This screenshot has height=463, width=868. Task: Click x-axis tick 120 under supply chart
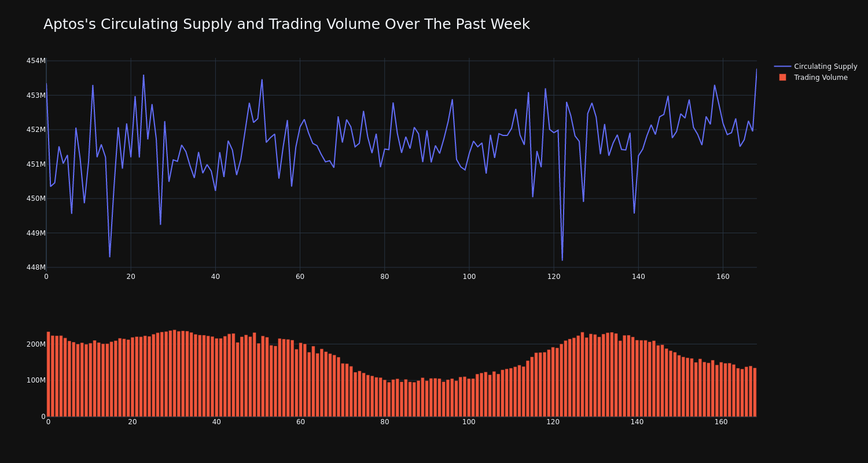(554, 277)
